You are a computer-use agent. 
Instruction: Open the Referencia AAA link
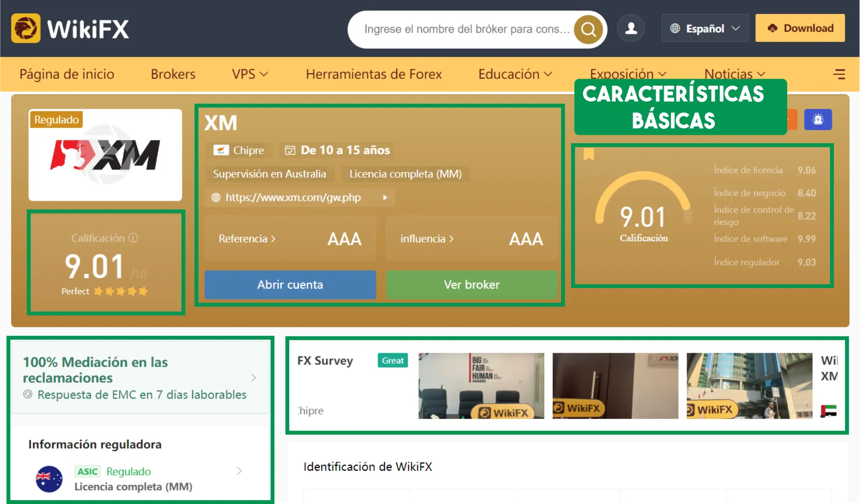click(290, 239)
